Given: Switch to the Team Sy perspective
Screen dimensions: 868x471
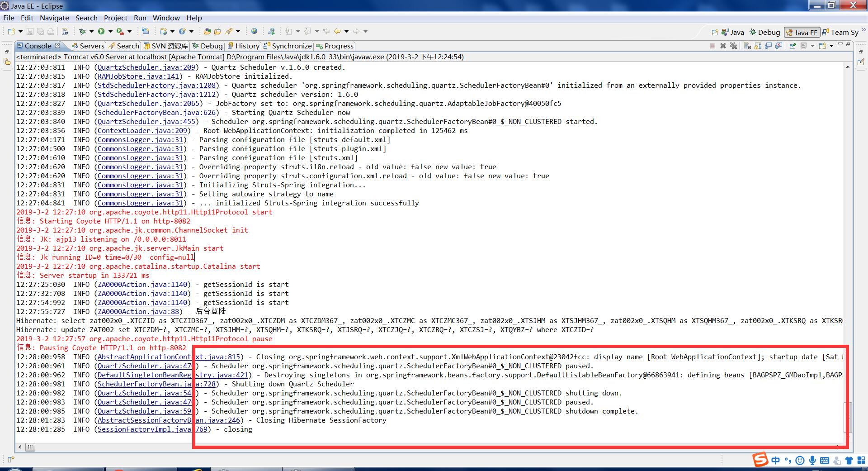Looking at the screenshot, I should point(840,32).
